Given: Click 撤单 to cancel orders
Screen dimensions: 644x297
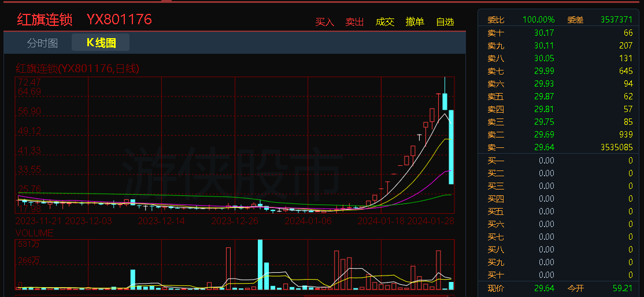Looking at the screenshot, I should click(415, 22).
